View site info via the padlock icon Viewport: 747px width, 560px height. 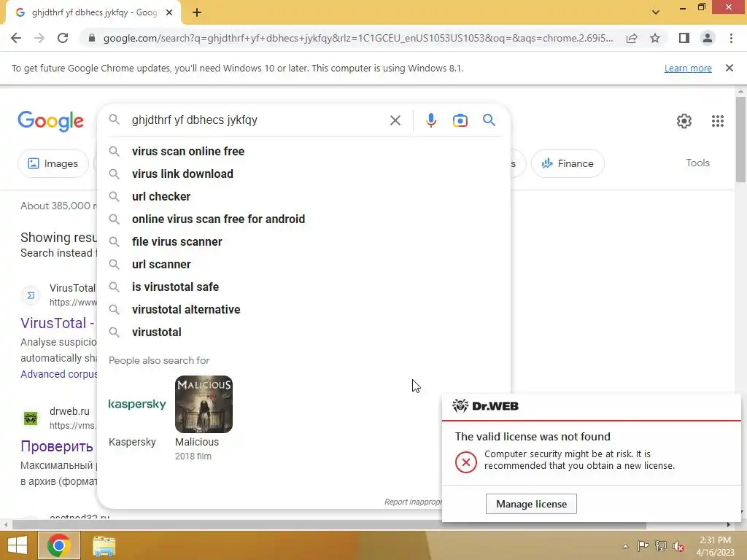(92, 38)
